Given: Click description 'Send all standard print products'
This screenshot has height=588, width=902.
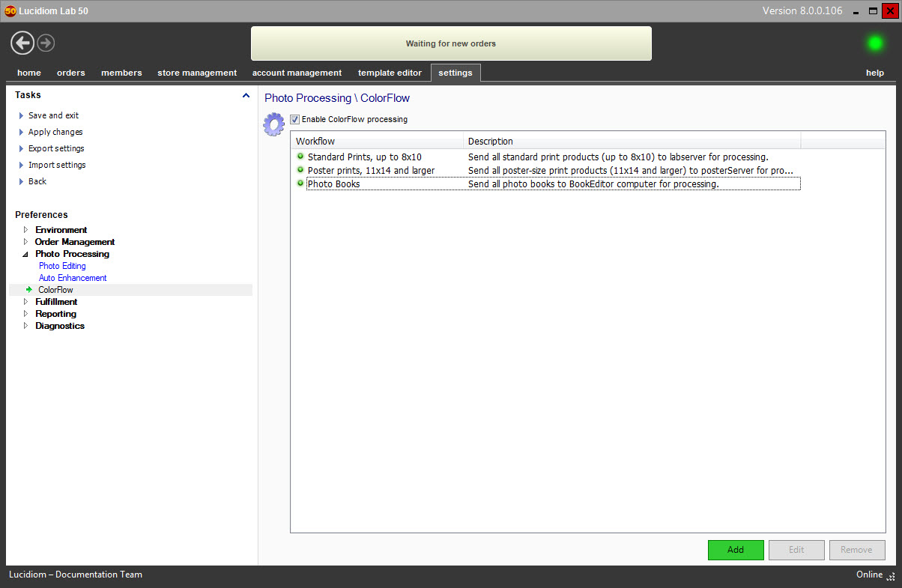Looking at the screenshot, I should 618,157.
